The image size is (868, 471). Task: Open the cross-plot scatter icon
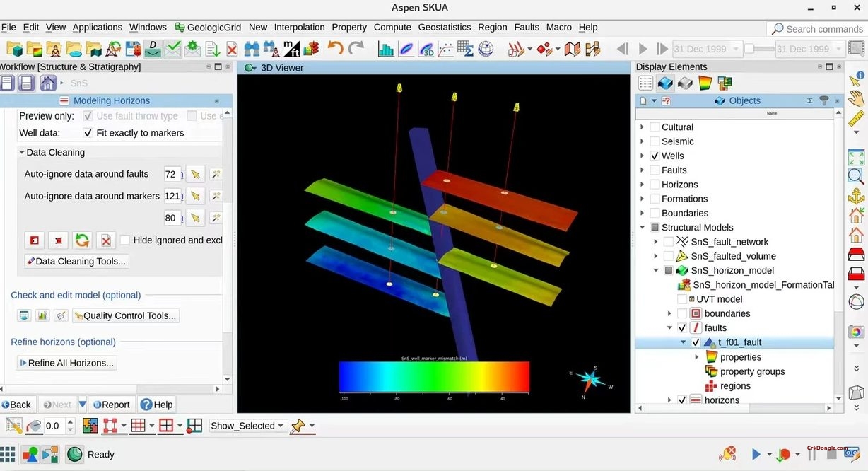tap(446, 49)
